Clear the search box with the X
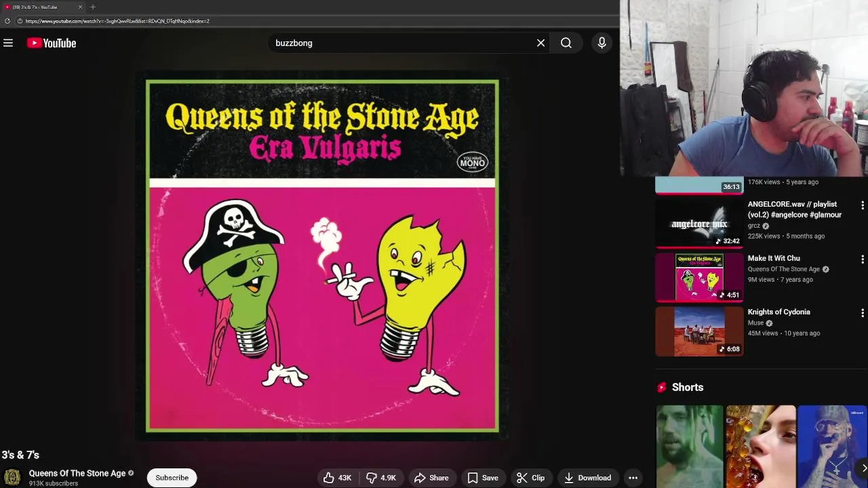The image size is (868, 488). [540, 43]
